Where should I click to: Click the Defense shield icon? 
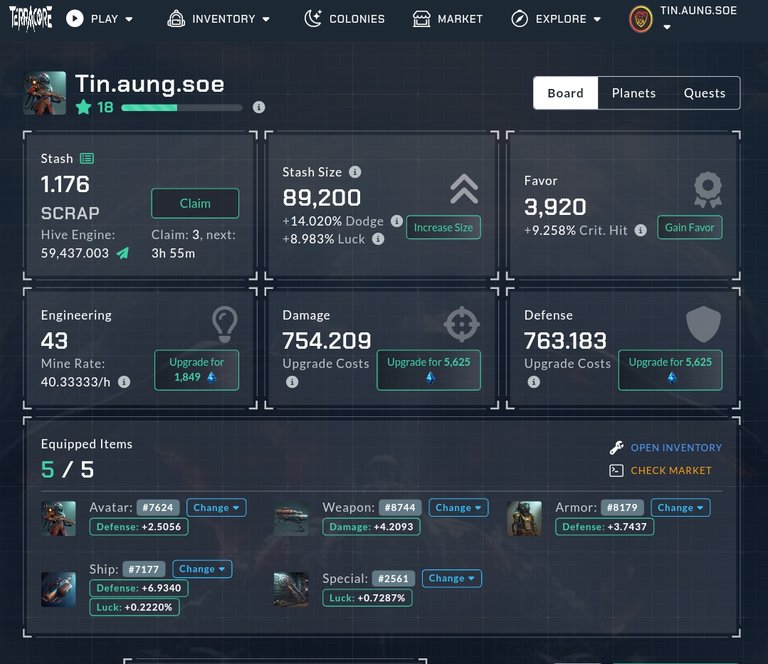(x=703, y=324)
